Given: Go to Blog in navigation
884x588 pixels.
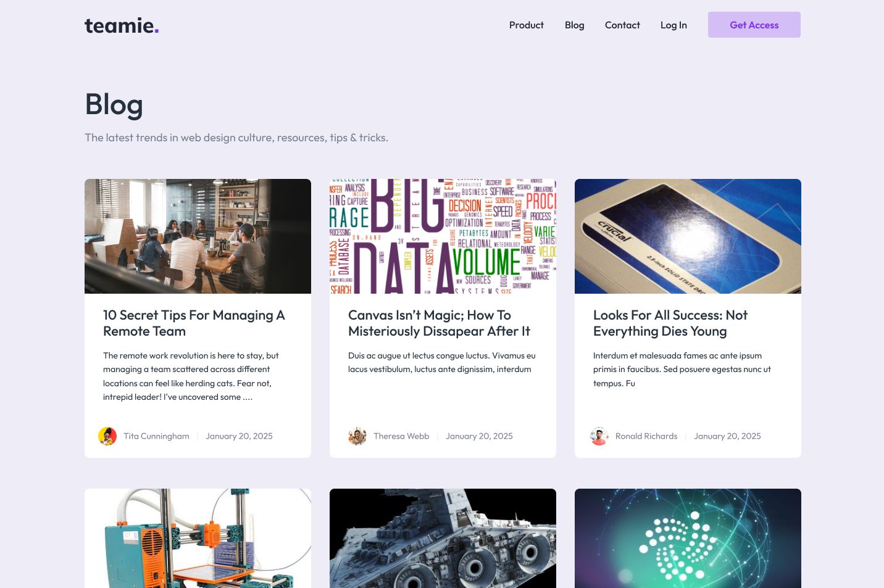Looking at the screenshot, I should (575, 25).
